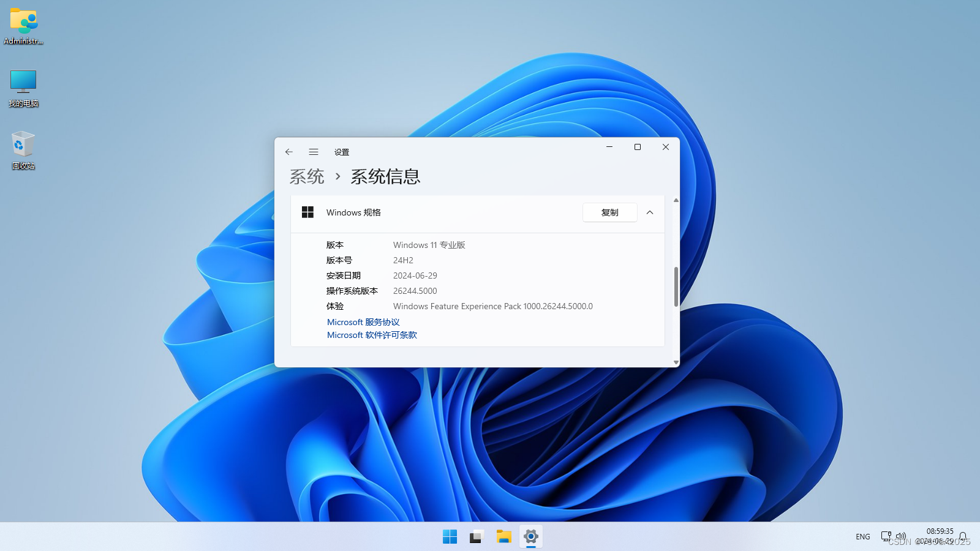The height and width of the screenshot is (551, 980).
Task: Click the Windows 11 专业版 edition value
Action: (429, 245)
